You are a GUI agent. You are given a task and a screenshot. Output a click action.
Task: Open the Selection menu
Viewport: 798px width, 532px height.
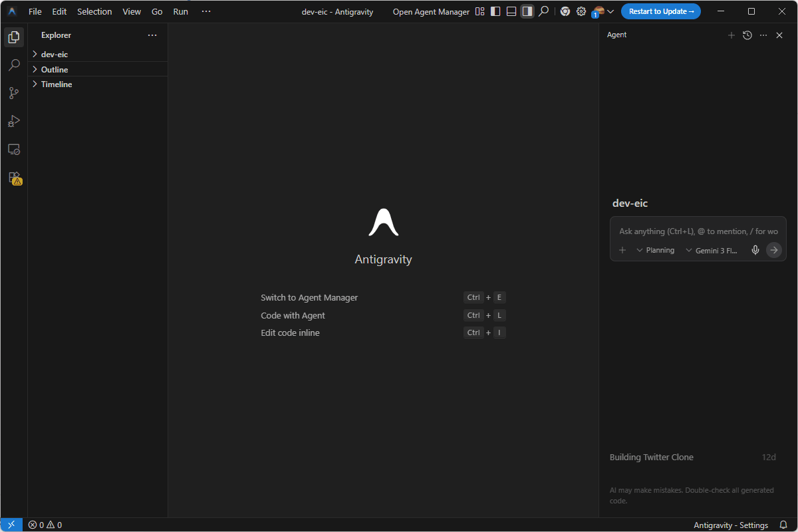click(x=94, y=11)
